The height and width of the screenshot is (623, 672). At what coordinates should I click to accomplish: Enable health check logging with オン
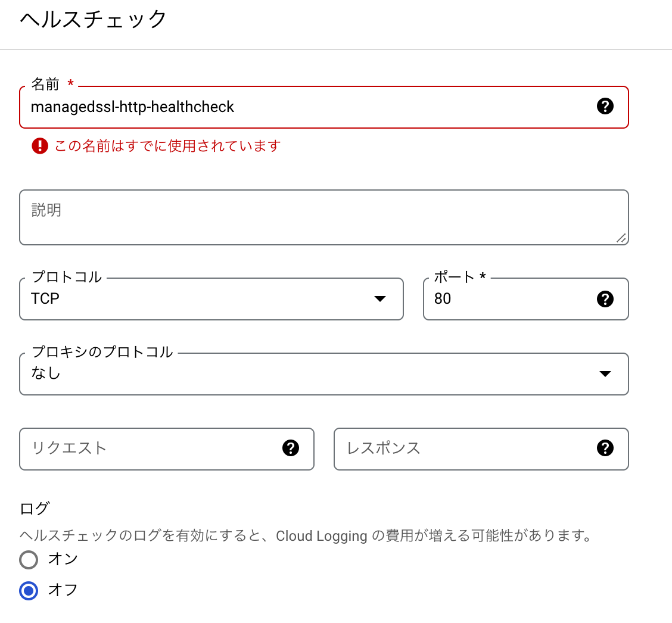28,559
